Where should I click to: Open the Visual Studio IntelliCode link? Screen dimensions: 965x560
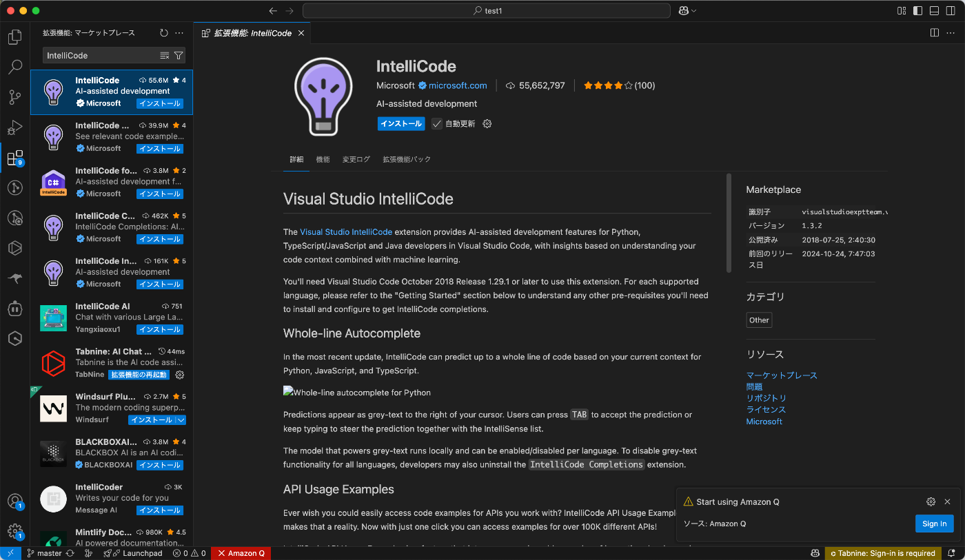(346, 232)
